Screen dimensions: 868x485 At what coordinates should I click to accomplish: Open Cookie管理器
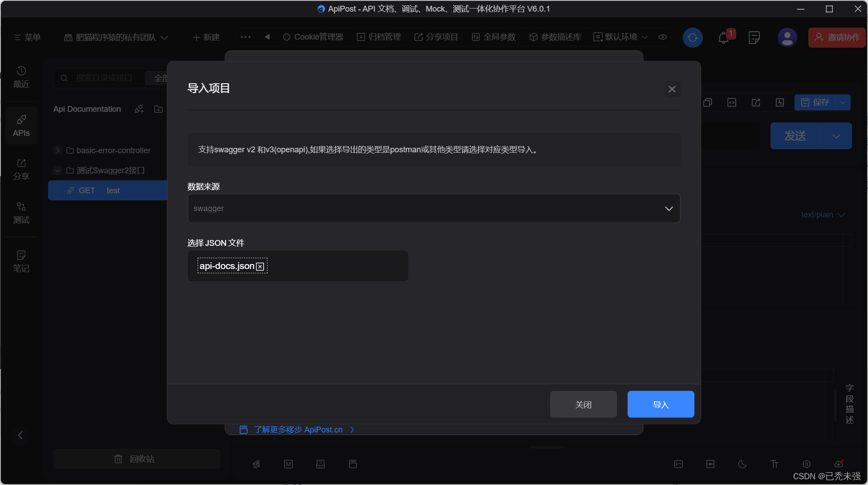click(313, 37)
